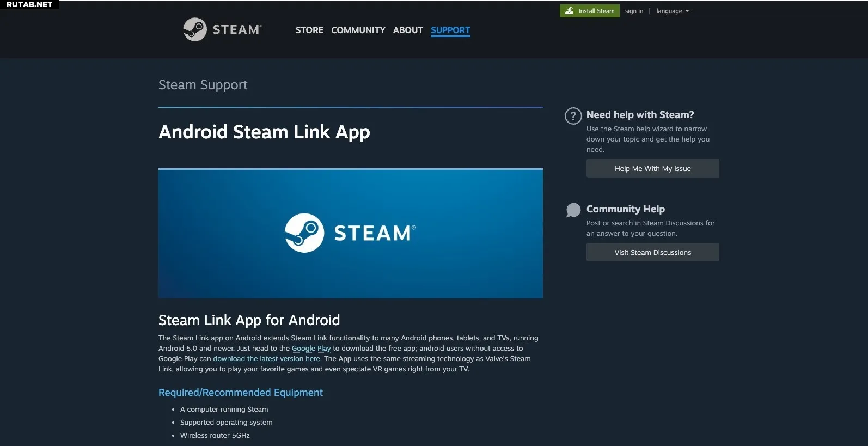
Task: Click the download icon on Install Steam
Action: click(569, 11)
